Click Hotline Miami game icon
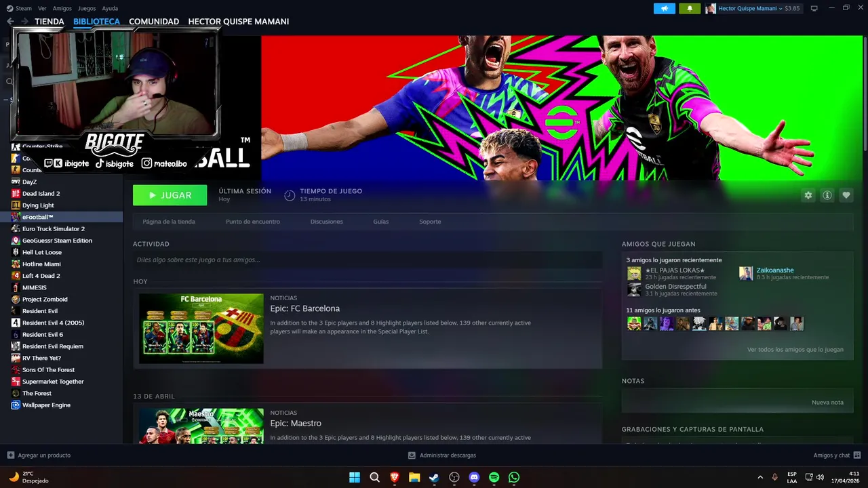 16,264
